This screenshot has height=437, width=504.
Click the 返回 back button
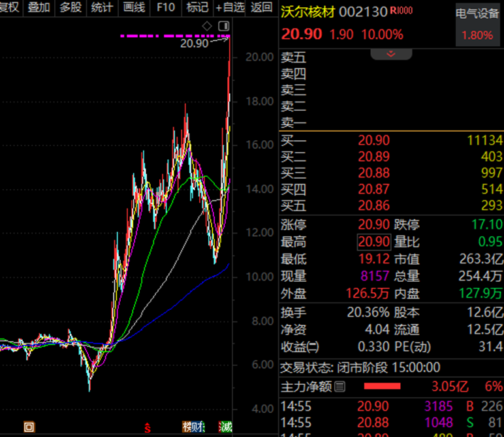261,7
